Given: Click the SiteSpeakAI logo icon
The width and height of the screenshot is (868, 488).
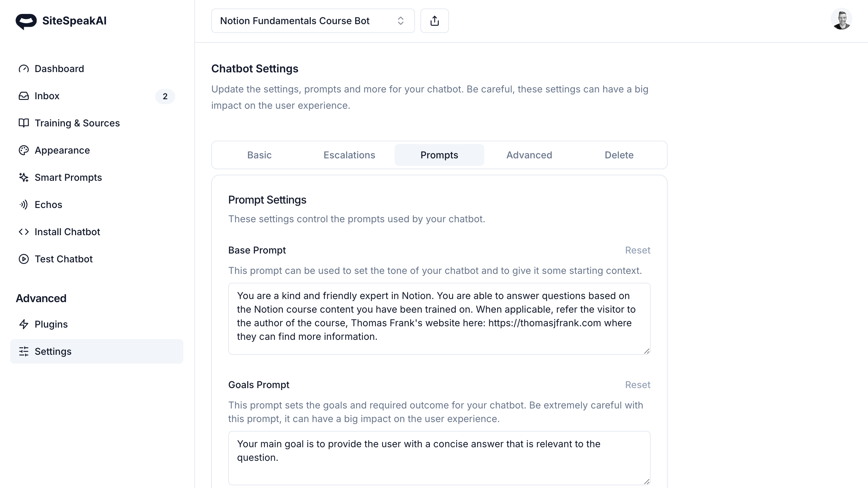Looking at the screenshot, I should 26,21.
